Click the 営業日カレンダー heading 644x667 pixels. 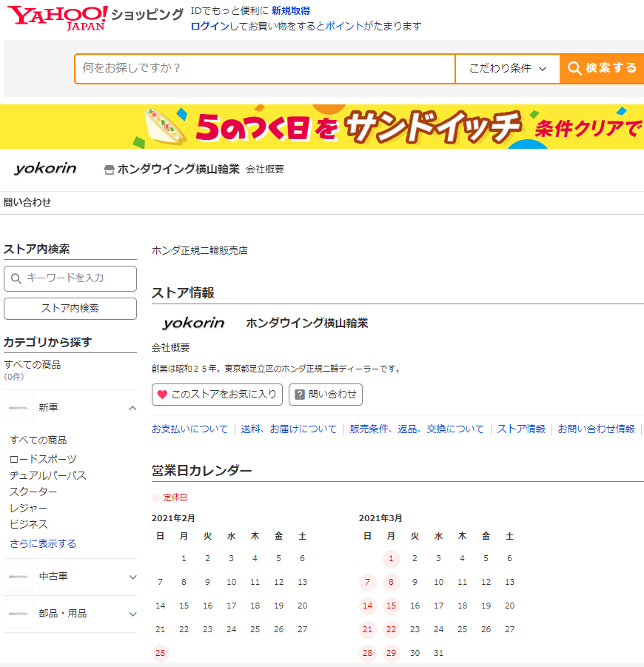click(x=201, y=471)
